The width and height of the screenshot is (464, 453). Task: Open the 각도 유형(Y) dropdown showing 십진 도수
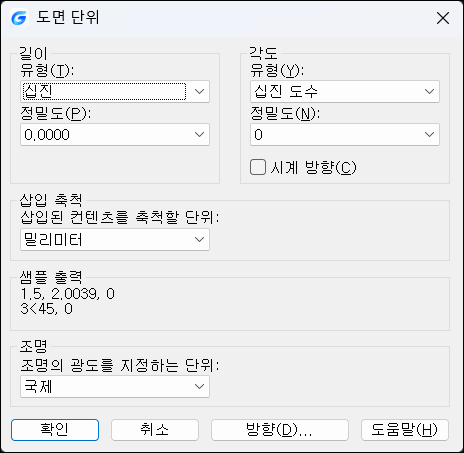pyautogui.click(x=345, y=91)
